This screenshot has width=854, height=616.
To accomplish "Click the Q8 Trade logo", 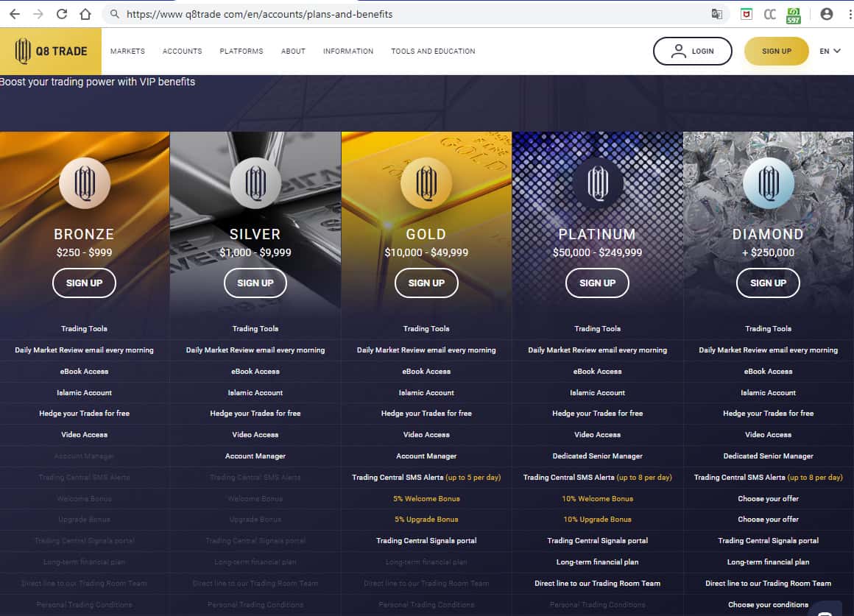I will [51, 51].
